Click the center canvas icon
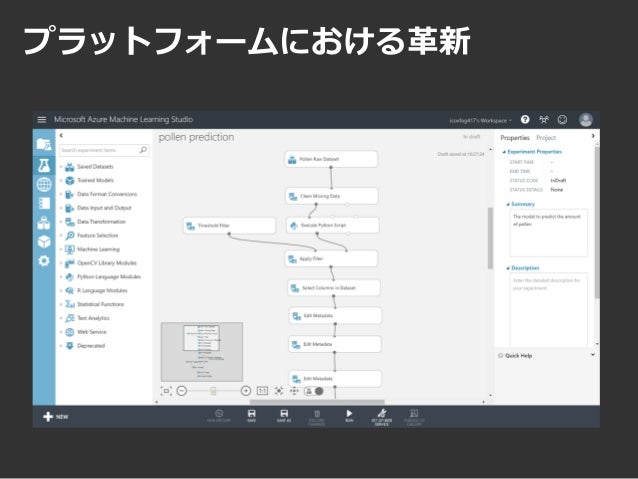 [279, 391]
